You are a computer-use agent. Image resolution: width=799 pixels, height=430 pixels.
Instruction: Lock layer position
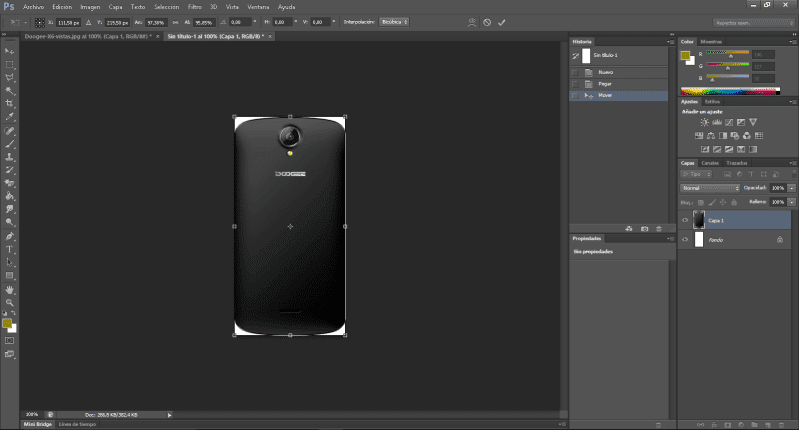click(723, 202)
